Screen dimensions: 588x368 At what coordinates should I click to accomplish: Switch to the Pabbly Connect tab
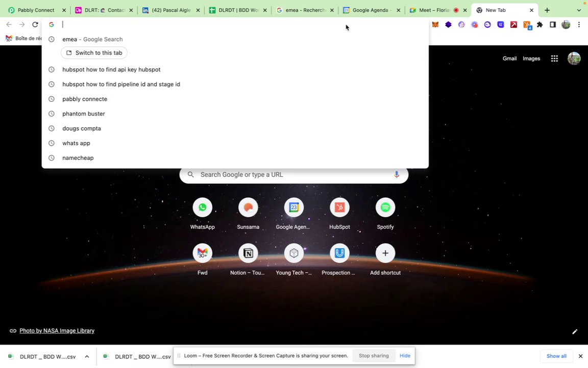36,10
